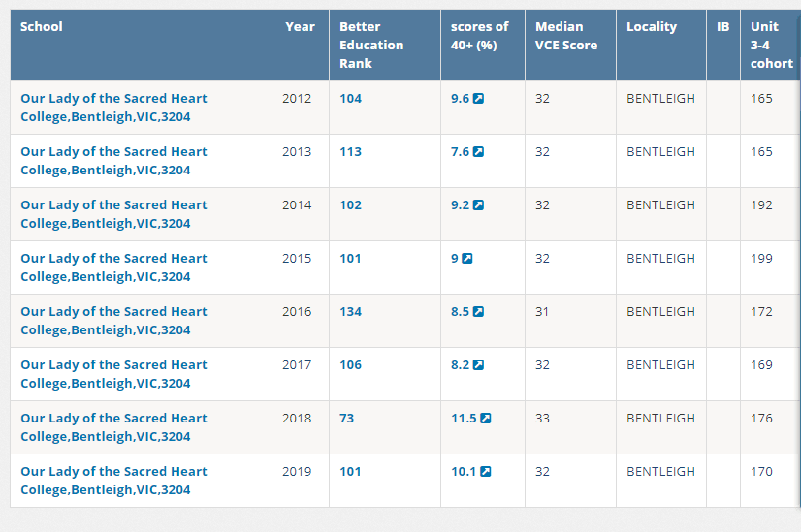Click the 'Better Education Rank' column header
The image size is (801, 532).
point(371,45)
